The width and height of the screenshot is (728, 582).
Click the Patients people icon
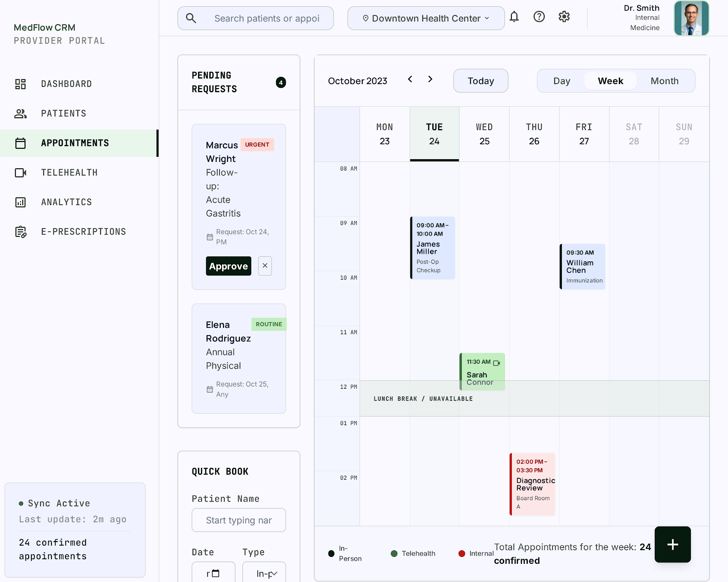[x=20, y=114]
